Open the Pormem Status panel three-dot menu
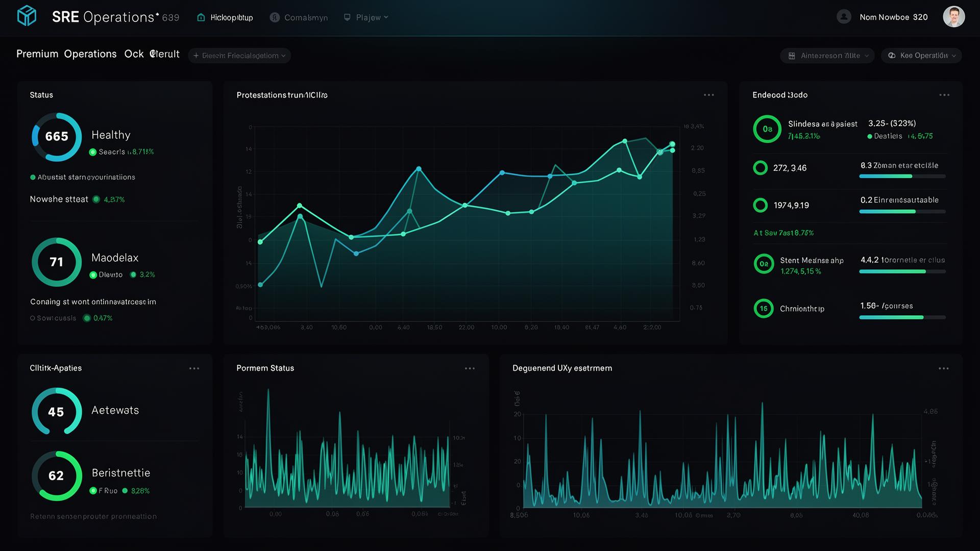Screen dimensions: 980x551 (470, 368)
